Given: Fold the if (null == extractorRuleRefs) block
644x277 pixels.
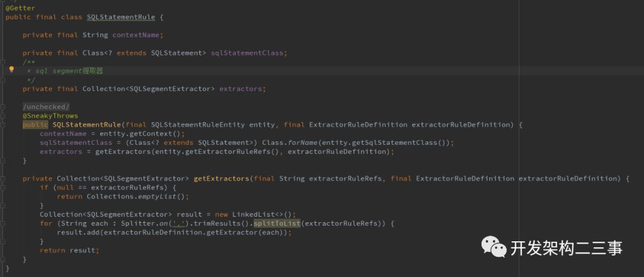Looking at the screenshot, I should pos(2,188).
